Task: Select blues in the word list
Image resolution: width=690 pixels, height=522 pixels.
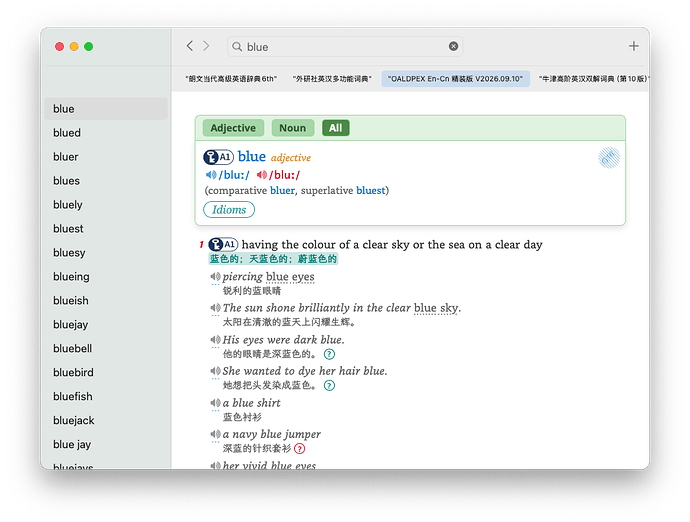Action: (106, 180)
